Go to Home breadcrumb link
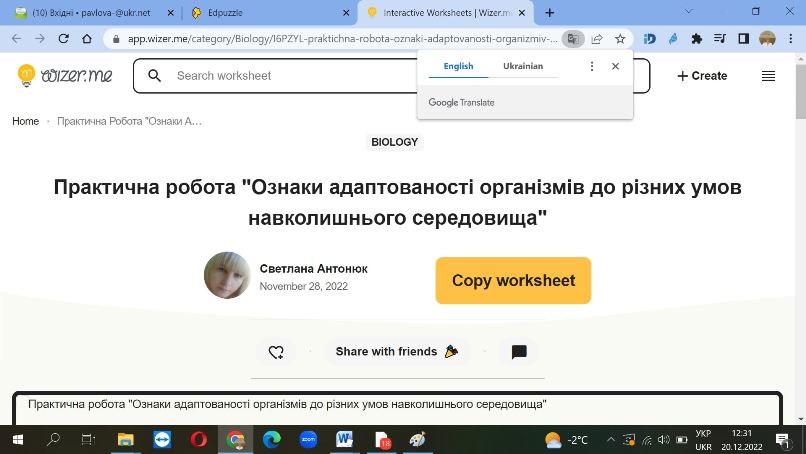 tap(26, 121)
